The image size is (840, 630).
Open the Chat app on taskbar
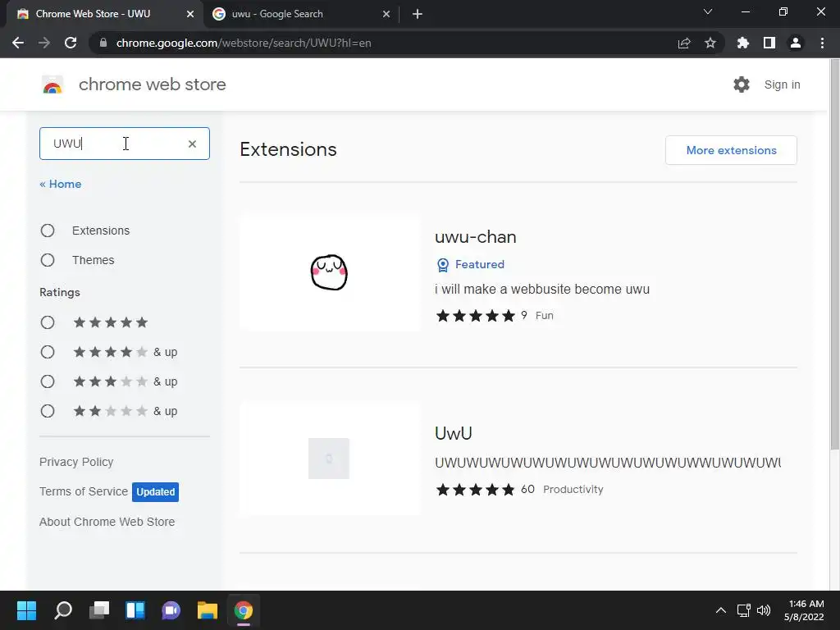(171, 610)
